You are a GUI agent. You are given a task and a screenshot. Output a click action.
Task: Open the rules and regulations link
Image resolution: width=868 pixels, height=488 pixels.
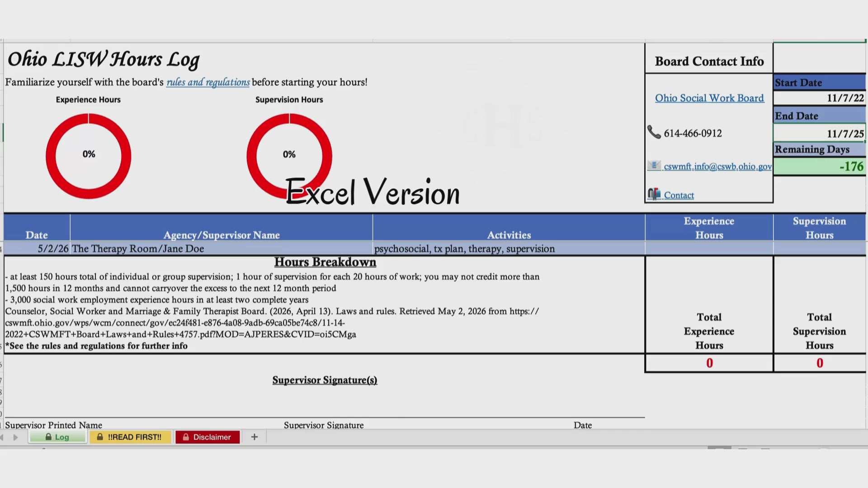point(208,82)
